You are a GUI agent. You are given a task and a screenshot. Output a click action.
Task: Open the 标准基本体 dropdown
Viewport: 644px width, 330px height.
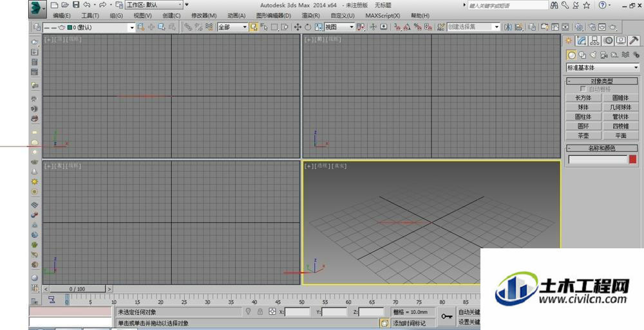coord(603,68)
